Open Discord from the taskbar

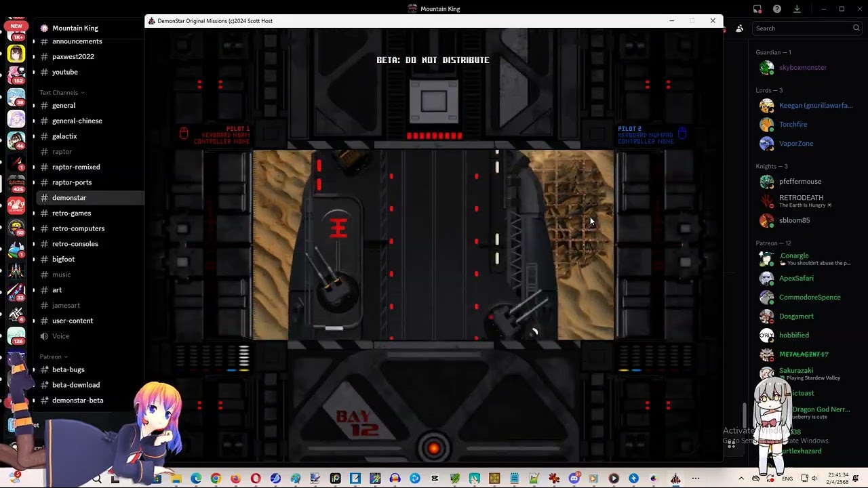point(574,479)
